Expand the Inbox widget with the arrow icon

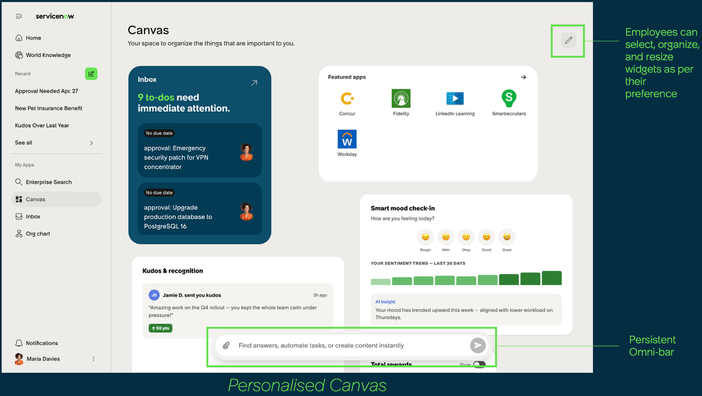tap(254, 83)
